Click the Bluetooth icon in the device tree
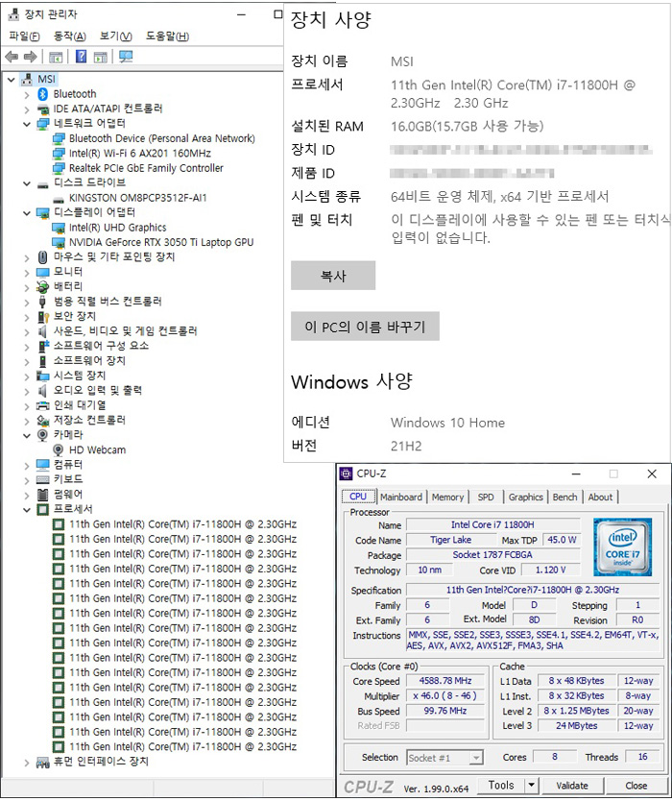This screenshot has height=801, width=672. (x=42, y=94)
